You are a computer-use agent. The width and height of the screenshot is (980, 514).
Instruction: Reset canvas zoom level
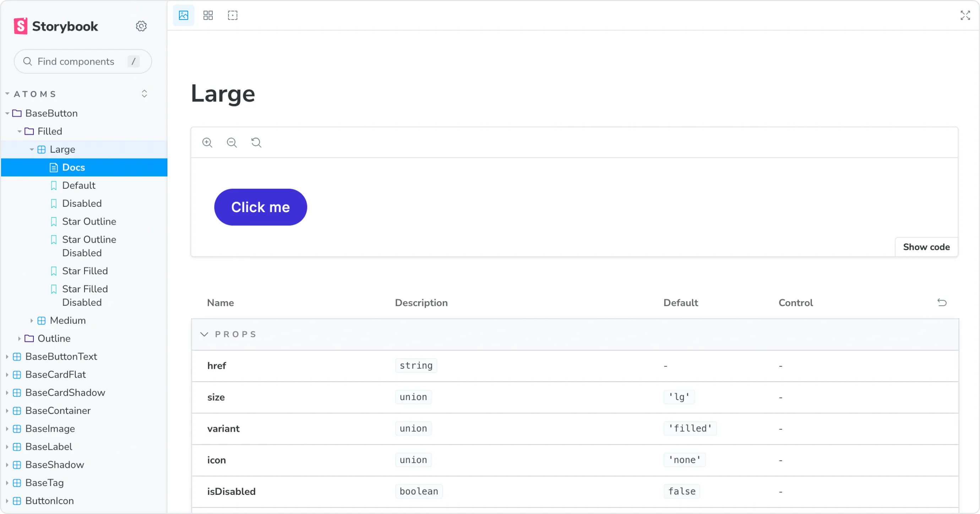256,143
